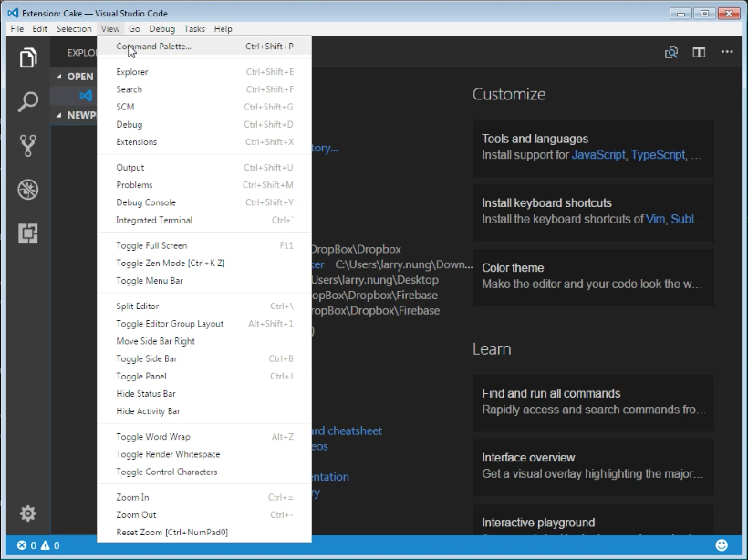The width and height of the screenshot is (748, 560).
Task: Open the Help menu
Action: pyautogui.click(x=223, y=28)
